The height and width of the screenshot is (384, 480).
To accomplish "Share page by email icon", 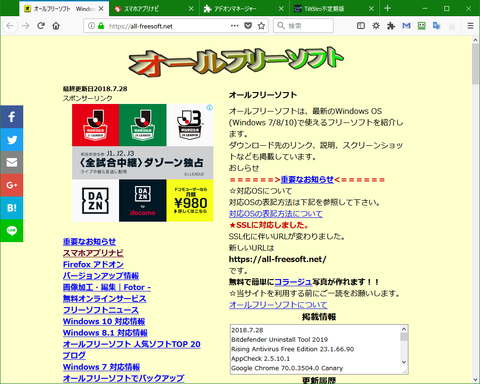I will point(12,162).
